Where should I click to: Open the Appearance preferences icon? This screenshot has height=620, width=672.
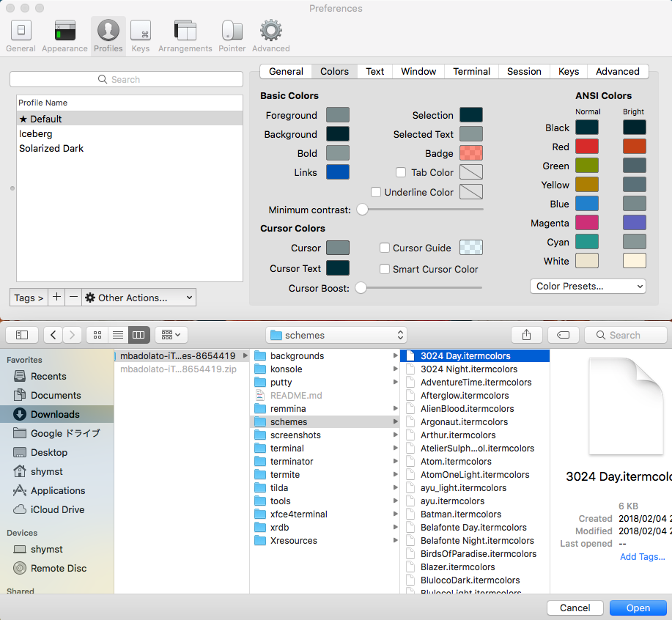click(x=64, y=36)
